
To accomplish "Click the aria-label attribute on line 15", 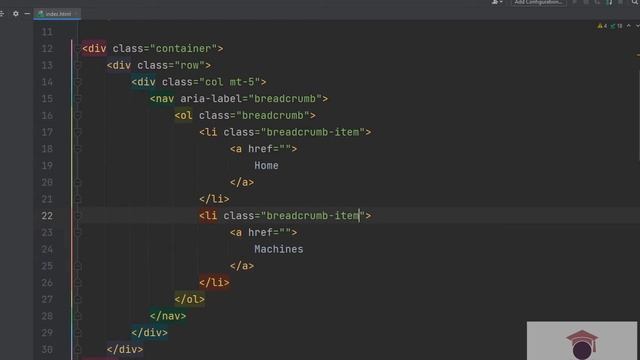I will coord(211,99).
